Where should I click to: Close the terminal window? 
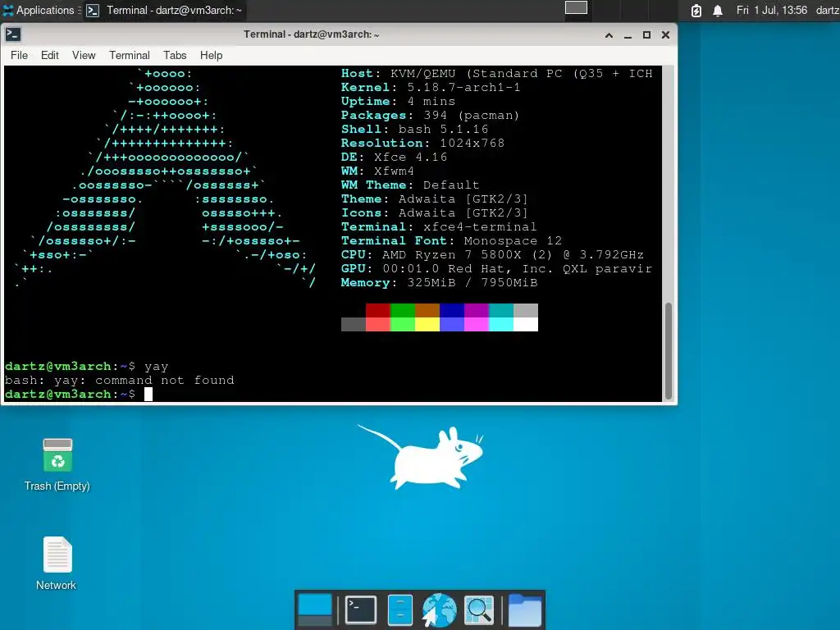665,34
